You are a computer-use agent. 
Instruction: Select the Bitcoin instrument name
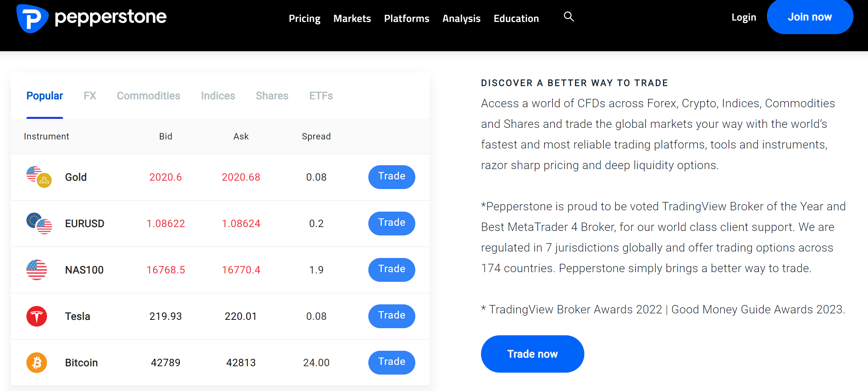point(81,362)
